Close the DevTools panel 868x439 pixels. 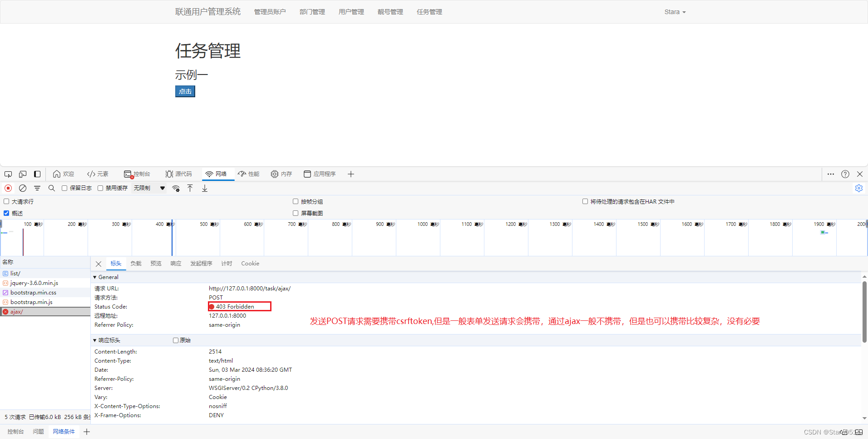(860, 174)
